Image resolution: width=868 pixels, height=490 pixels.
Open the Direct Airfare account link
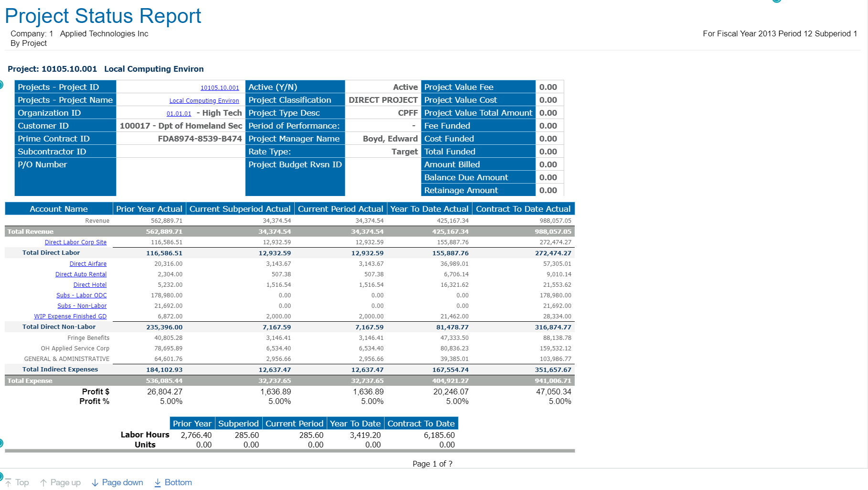point(88,264)
